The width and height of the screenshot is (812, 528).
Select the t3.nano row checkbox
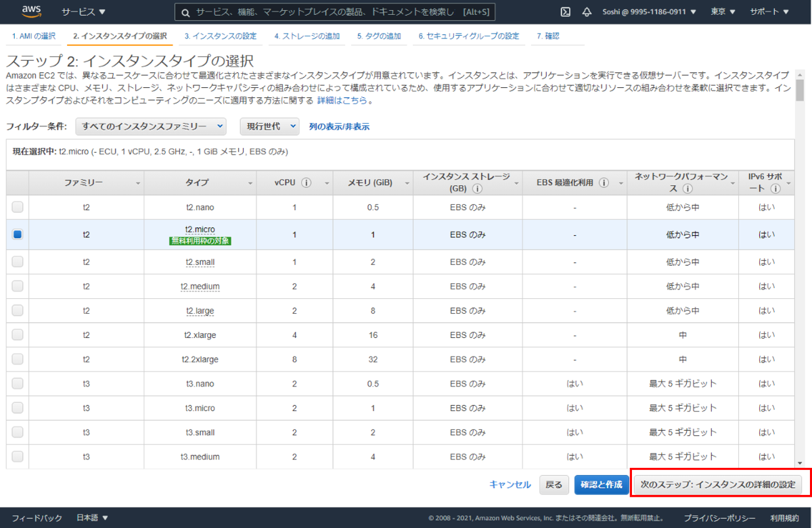tap(18, 383)
